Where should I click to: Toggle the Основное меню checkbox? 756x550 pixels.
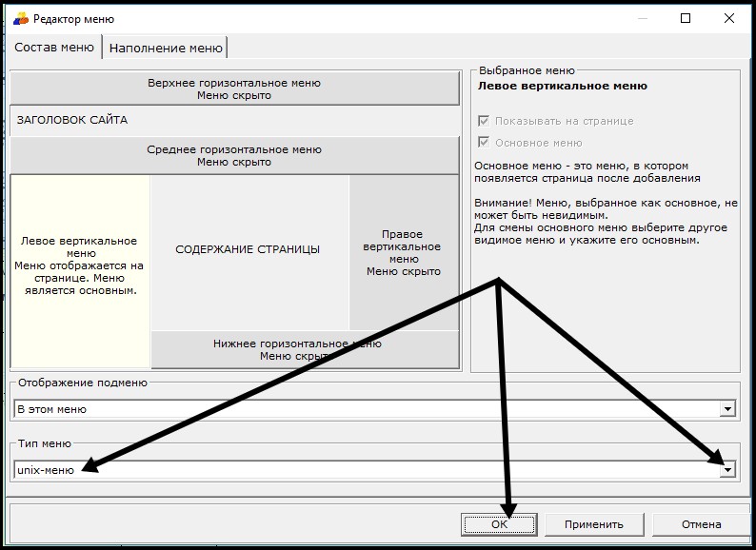485,142
